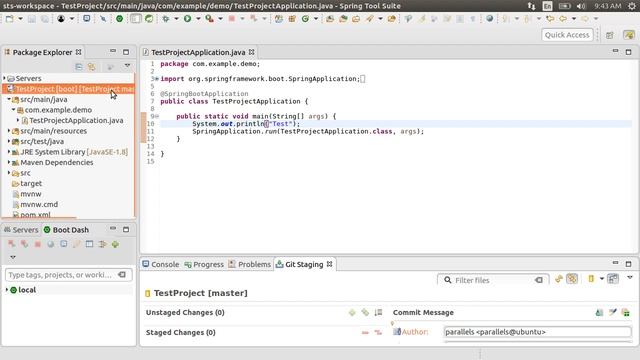Toggle Add Signed-off-by icon
The width and height of the screenshot is (640, 360).
613,313
